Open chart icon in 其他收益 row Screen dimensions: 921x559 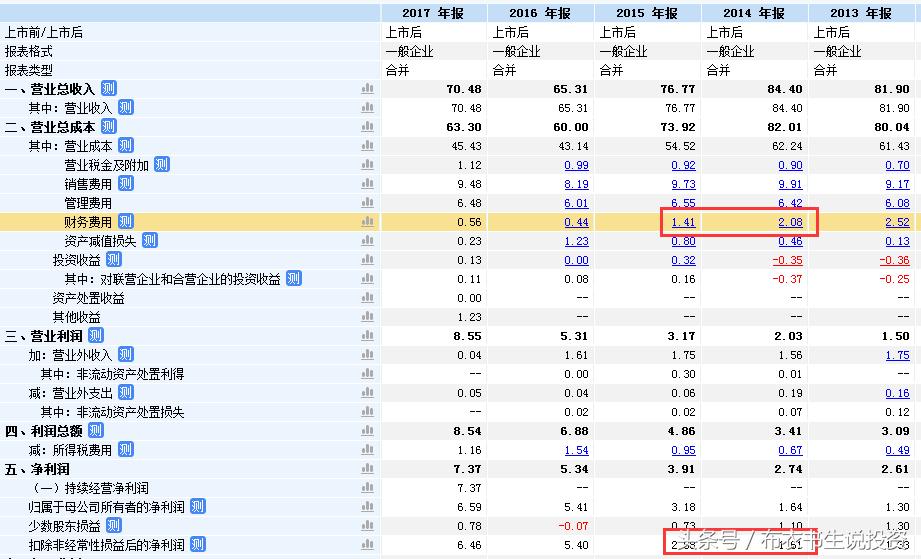point(367,316)
